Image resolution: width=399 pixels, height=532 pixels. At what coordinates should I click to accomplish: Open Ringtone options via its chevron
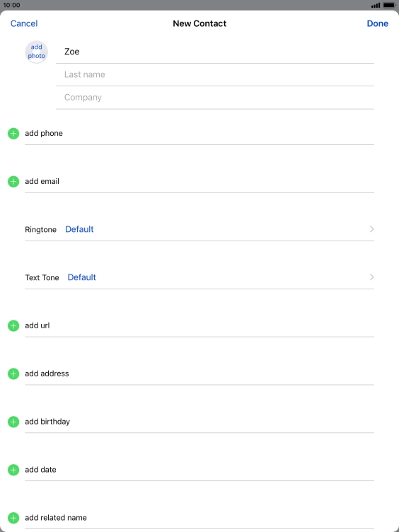click(x=371, y=229)
